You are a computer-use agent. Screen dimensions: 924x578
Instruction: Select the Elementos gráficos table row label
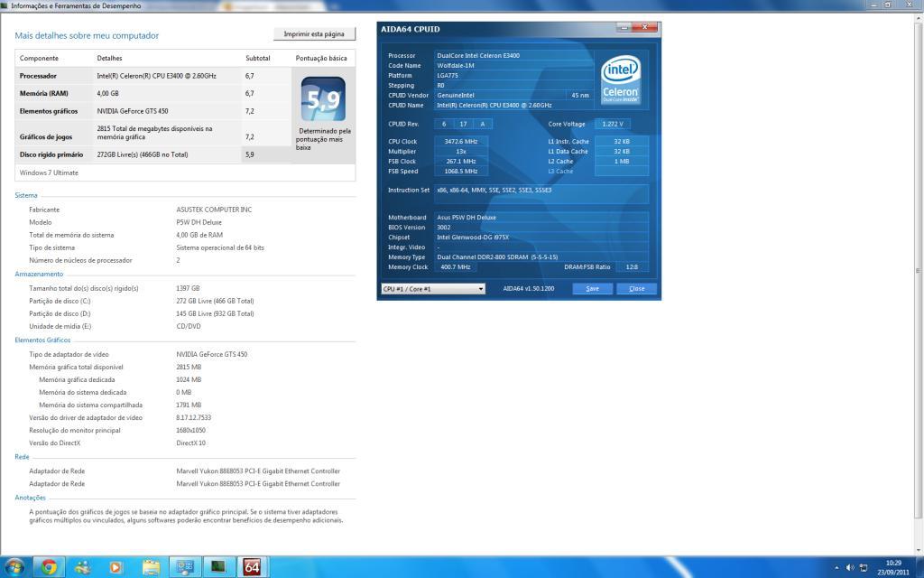pos(49,111)
